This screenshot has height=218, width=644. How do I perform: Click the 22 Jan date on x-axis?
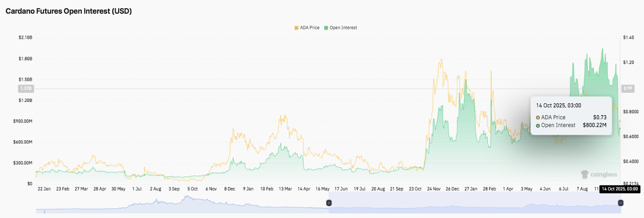[44, 189]
